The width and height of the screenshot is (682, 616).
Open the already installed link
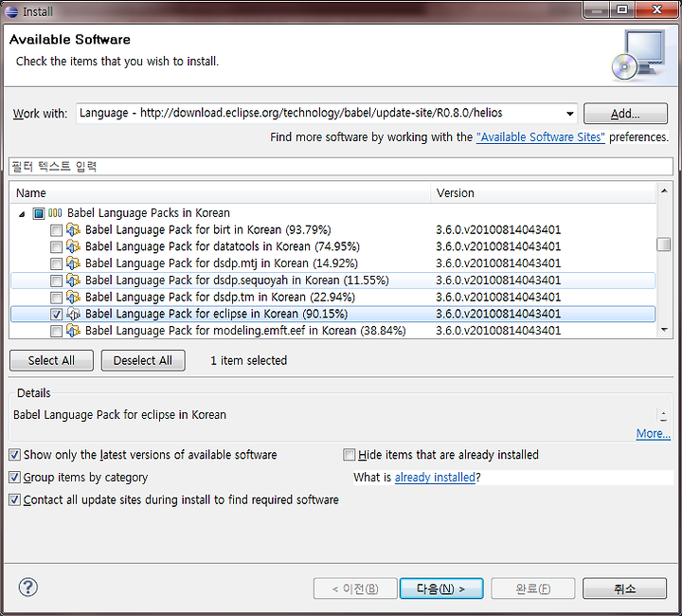[x=435, y=478]
